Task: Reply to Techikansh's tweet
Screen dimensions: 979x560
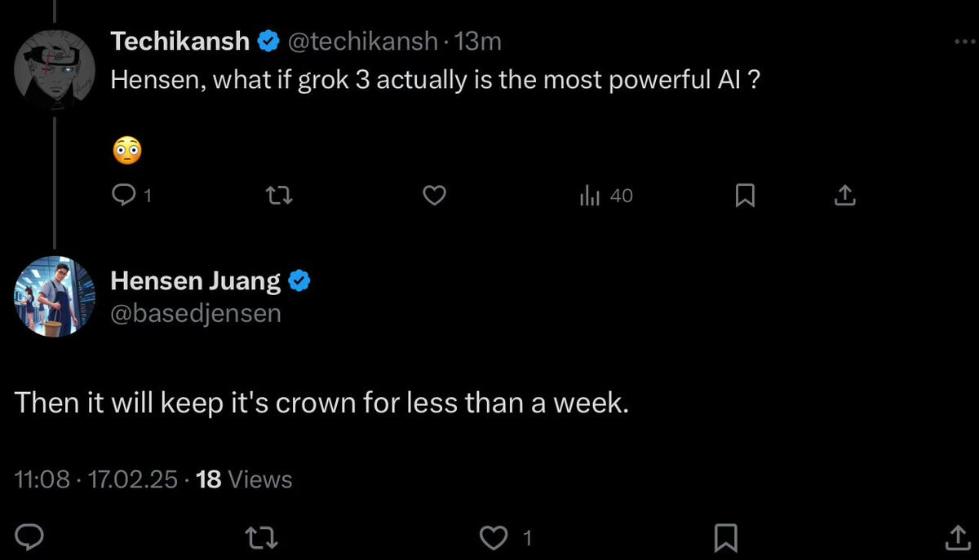Action: pyautogui.click(x=122, y=196)
